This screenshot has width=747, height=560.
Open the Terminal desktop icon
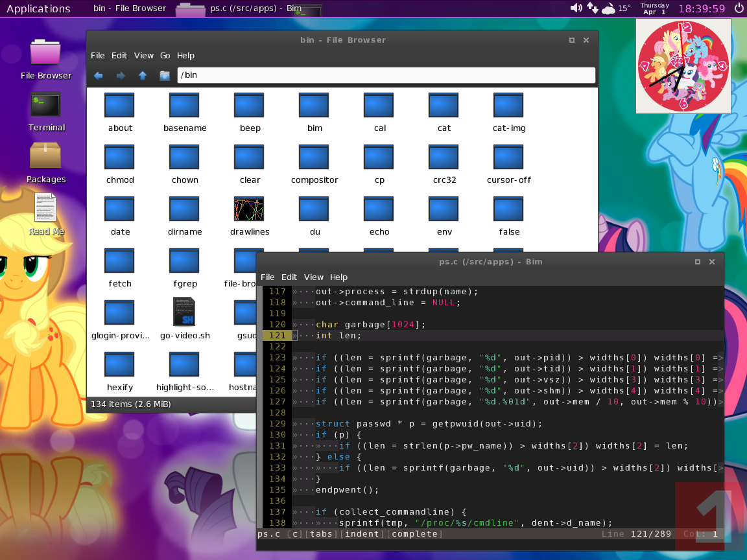point(45,106)
